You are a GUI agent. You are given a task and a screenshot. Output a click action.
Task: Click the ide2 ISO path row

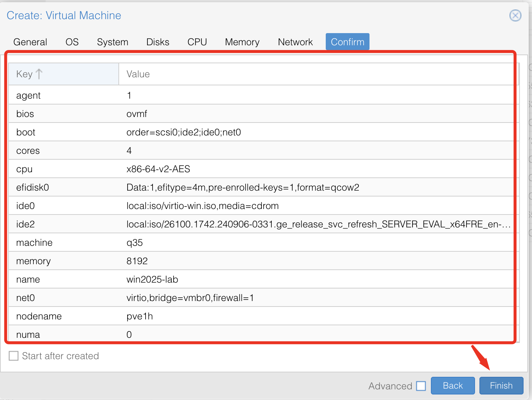pyautogui.click(x=257, y=224)
